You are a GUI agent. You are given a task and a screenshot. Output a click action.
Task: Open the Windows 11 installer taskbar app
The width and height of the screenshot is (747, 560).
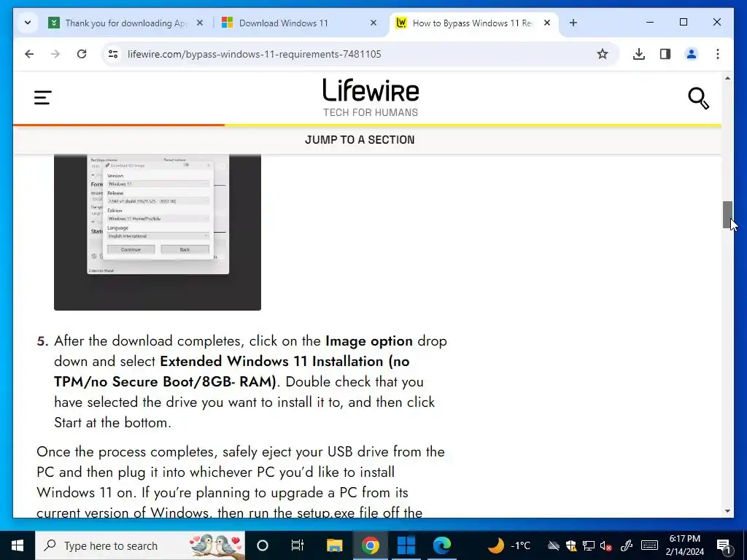tap(406, 545)
